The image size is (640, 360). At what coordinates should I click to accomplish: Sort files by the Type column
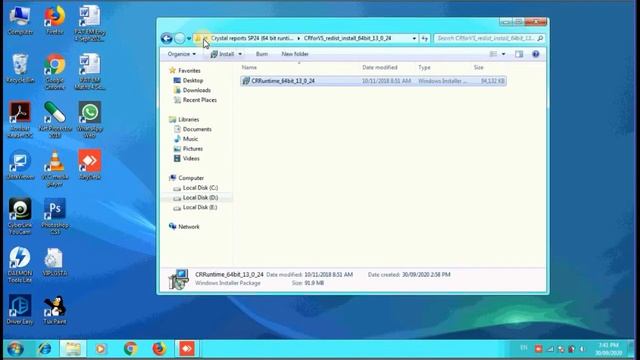(x=424, y=67)
